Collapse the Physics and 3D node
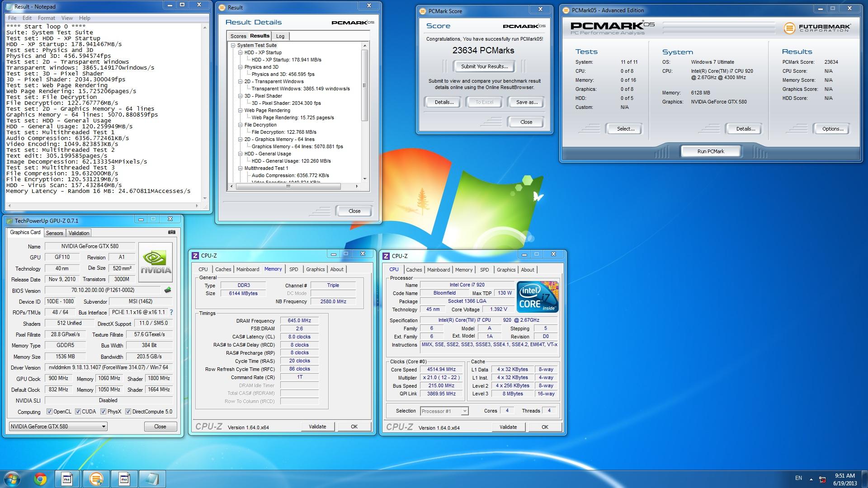 241,67
